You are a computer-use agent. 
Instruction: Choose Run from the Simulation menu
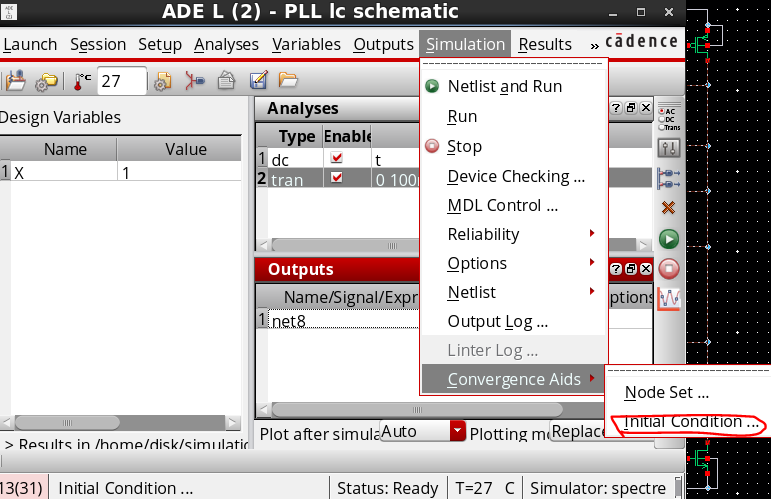[513, 116]
